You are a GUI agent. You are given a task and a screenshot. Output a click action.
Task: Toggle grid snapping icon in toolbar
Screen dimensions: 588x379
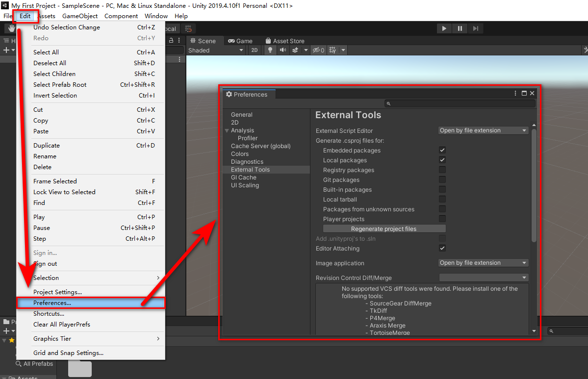click(188, 28)
